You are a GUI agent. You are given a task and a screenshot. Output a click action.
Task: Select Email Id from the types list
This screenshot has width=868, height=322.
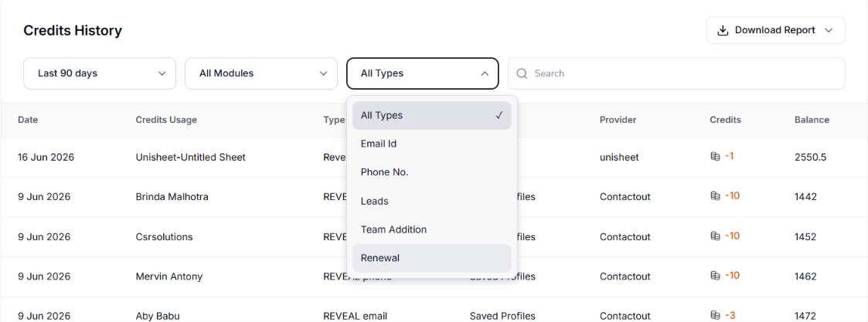pyautogui.click(x=432, y=144)
